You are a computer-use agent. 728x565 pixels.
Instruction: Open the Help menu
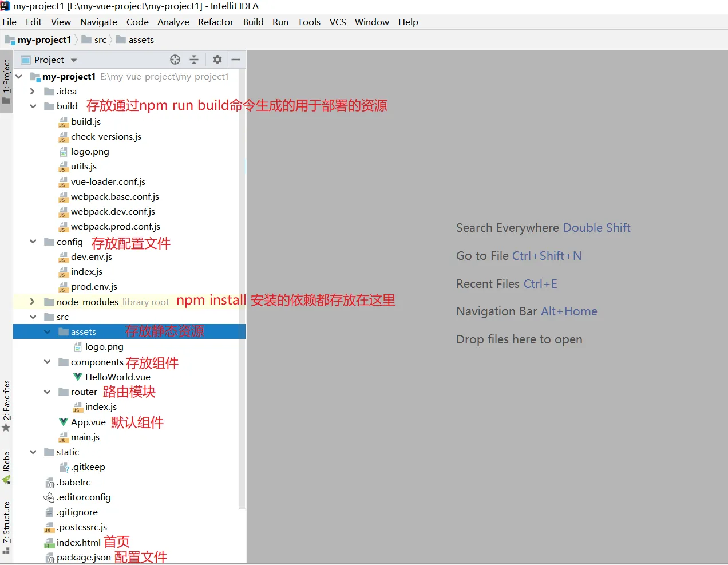click(408, 22)
